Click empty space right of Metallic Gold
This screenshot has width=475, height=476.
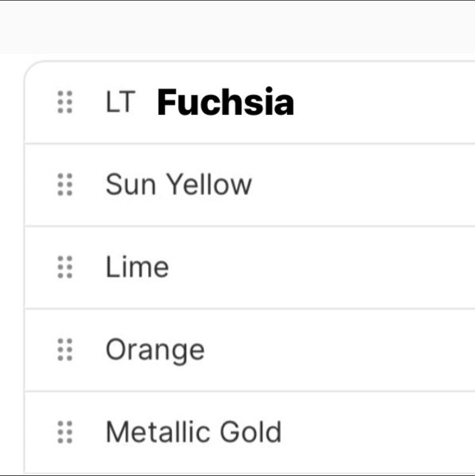(x=379, y=432)
